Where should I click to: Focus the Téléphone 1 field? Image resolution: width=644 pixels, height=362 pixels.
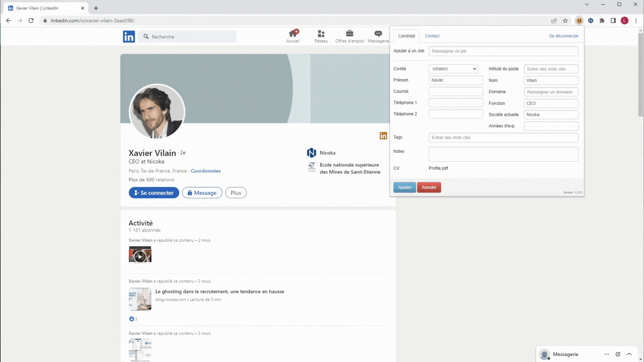[x=455, y=103]
